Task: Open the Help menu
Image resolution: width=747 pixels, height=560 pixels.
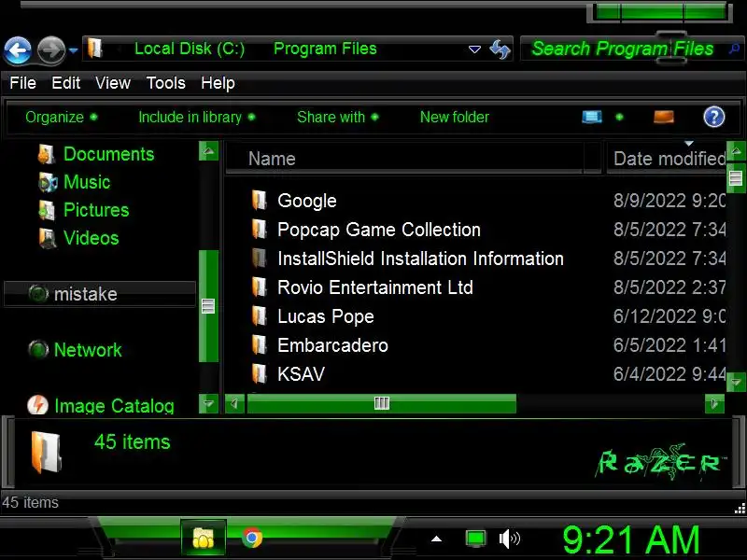Action: 218,83
